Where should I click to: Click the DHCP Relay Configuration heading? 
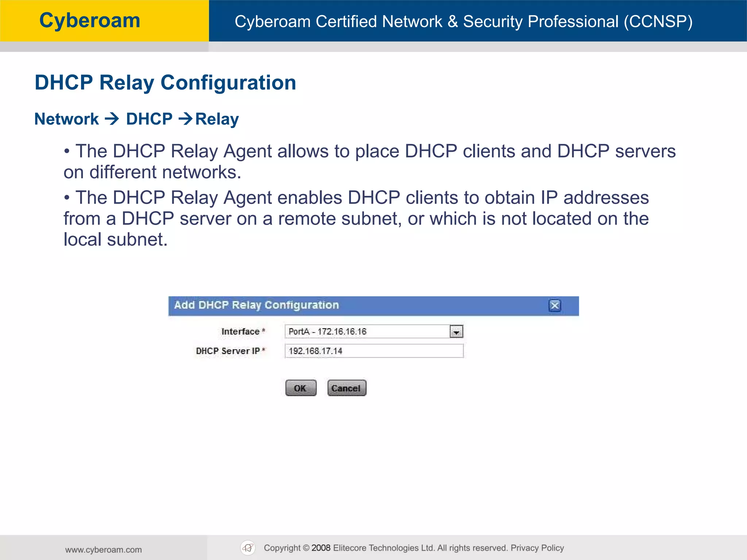click(x=165, y=83)
